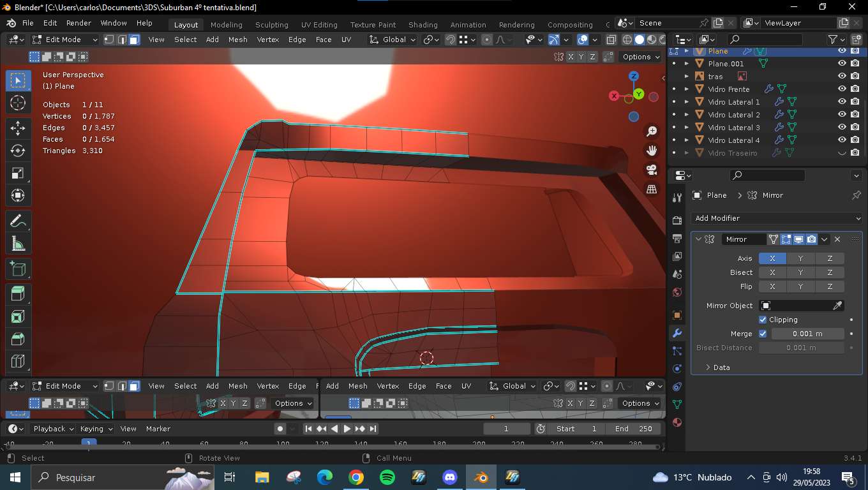Open the Edit Mode dropdown in the main viewport

tap(65, 40)
